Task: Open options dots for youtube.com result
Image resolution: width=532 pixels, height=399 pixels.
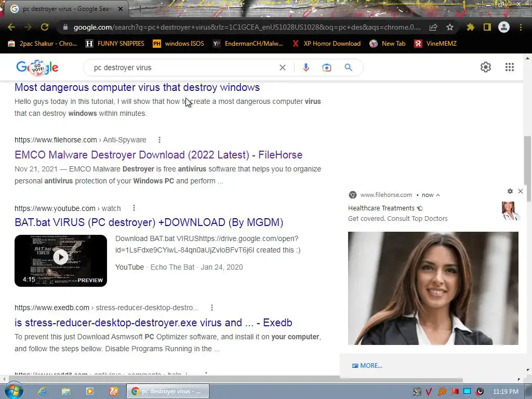Action: (x=134, y=208)
